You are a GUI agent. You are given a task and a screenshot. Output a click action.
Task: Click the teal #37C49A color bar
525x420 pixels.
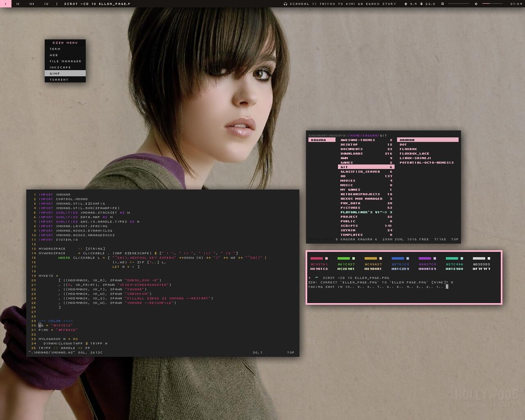point(452,258)
